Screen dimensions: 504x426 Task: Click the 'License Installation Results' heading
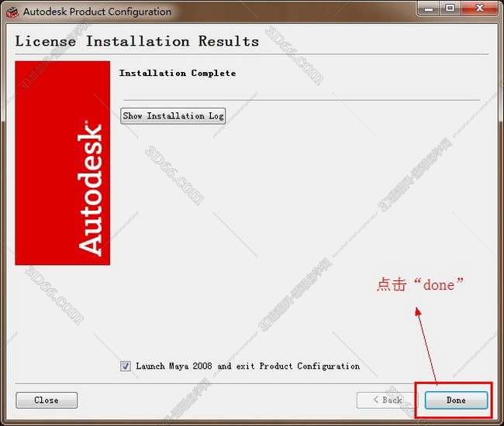tap(137, 41)
